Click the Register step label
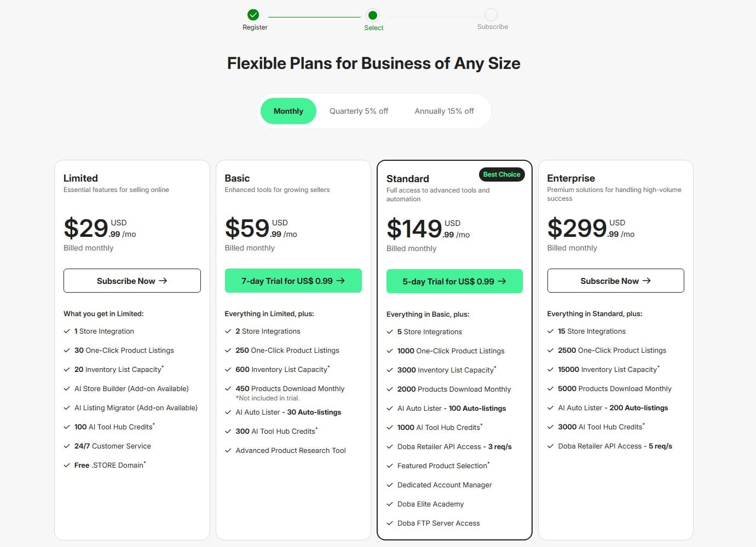The width and height of the screenshot is (756, 547). coord(255,27)
